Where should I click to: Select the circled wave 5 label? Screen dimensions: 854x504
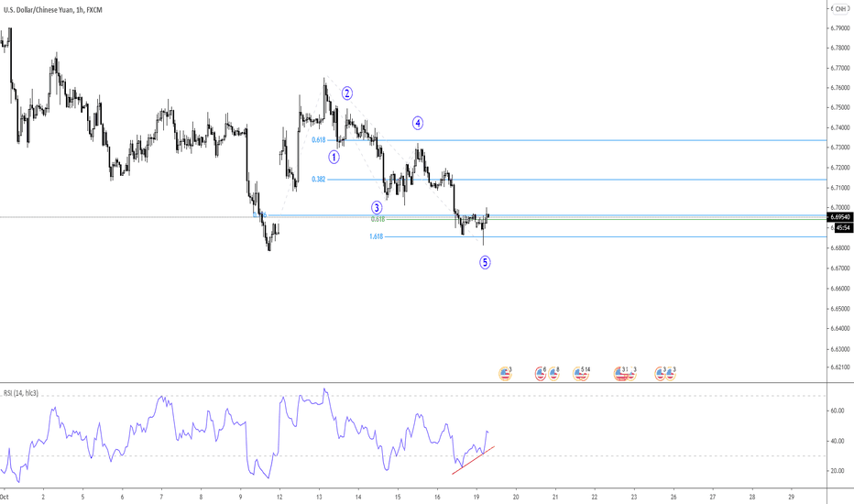(x=485, y=263)
